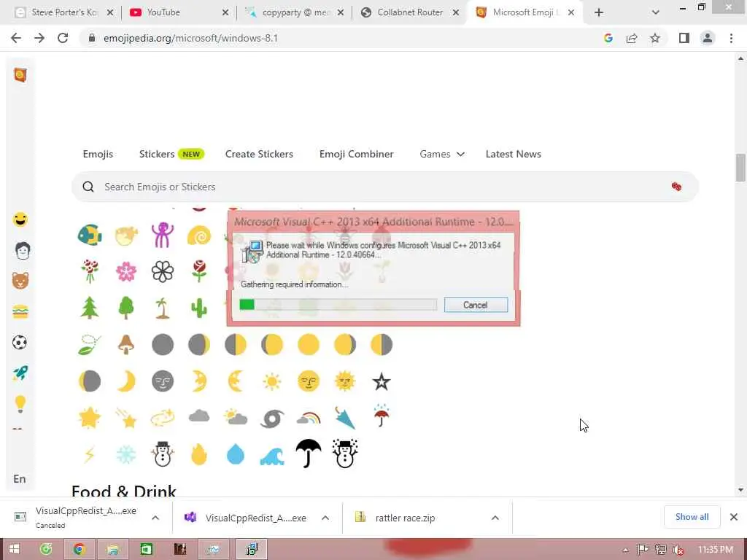Click the lightning bolt emoji
This screenshot has width=747, height=560.
pyautogui.click(x=90, y=455)
